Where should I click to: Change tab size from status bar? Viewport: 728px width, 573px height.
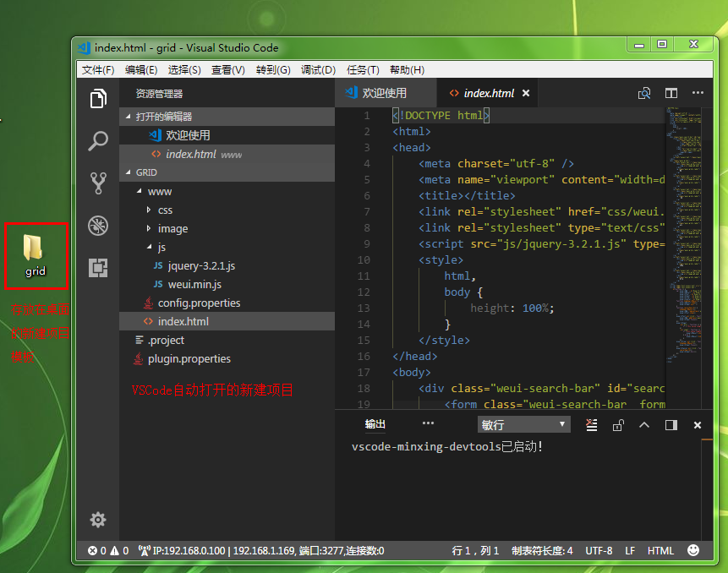point(542,551)
